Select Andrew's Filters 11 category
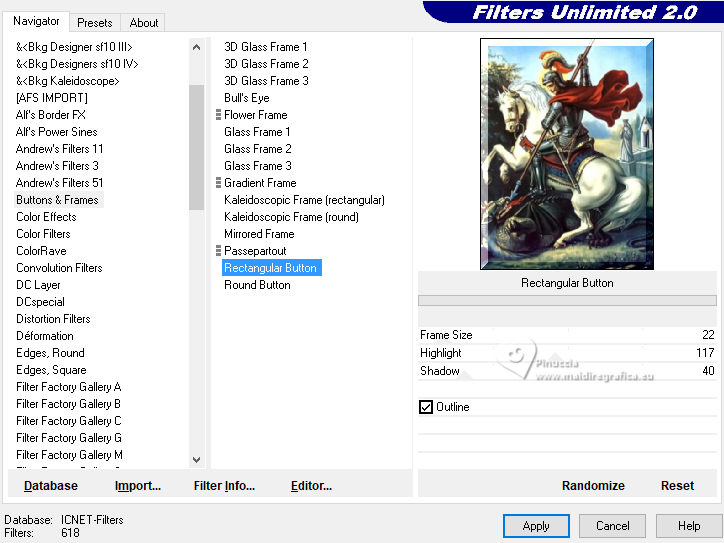The height and width of the screenshot is (543, 724). coord(60,149)
